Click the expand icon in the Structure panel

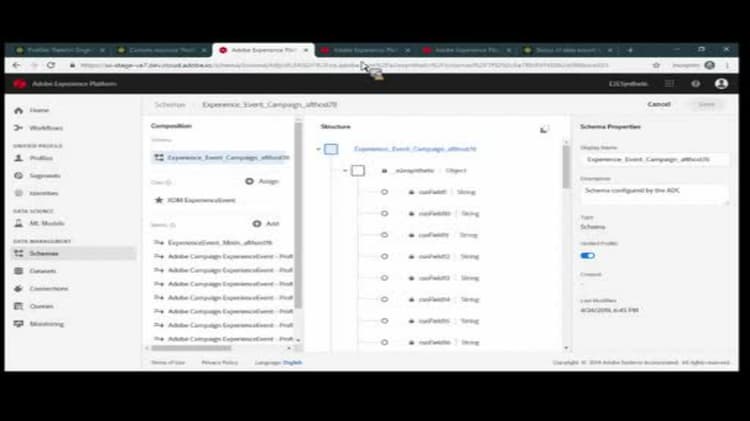[544, 130]
